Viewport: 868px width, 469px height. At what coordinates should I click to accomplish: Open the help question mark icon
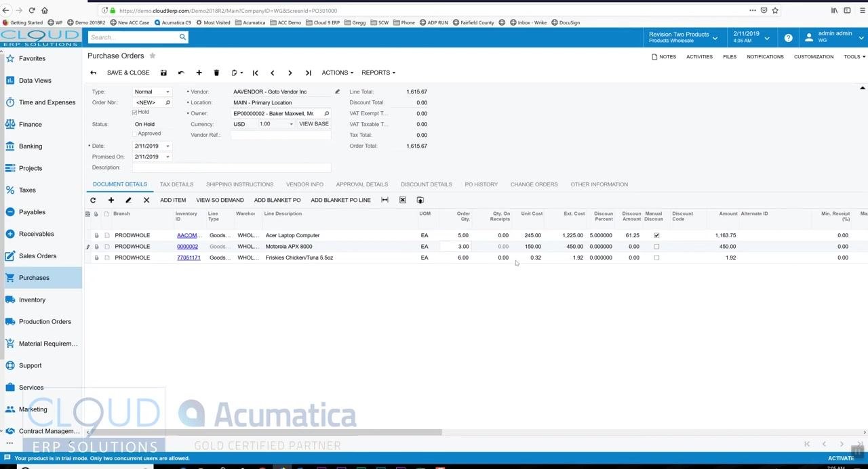pos(788,38)
